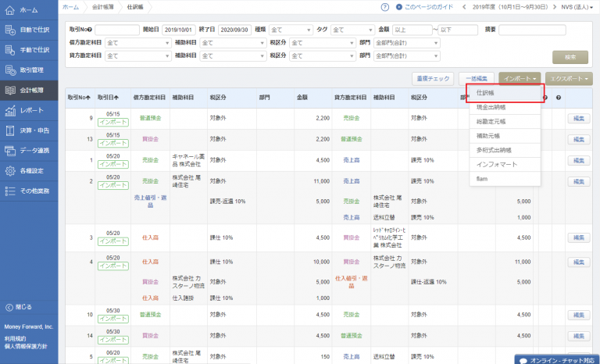The height and width of the screenshot is (364, 600).
Task: Click 編集 for transaction No 9
Action: [579, 119]
